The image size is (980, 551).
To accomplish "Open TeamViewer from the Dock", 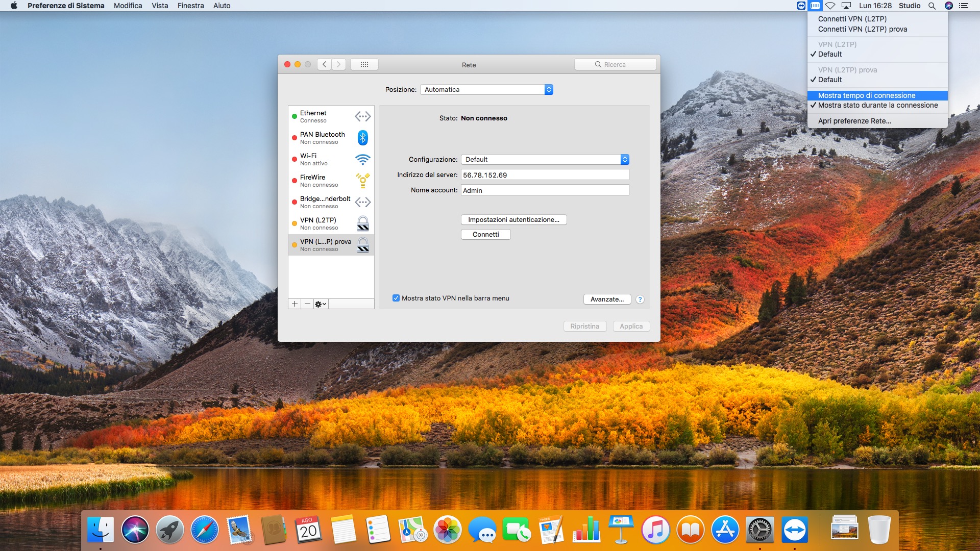I will (x=794, y=531).
